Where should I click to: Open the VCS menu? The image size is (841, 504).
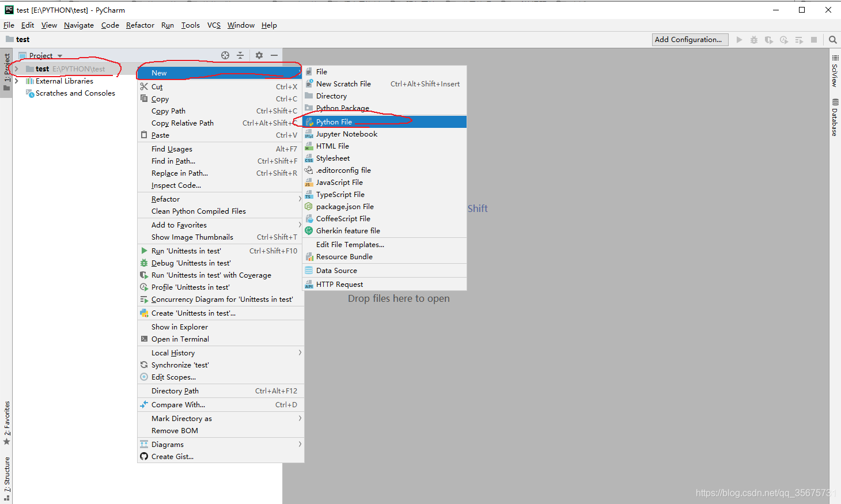tap(214, 25)
